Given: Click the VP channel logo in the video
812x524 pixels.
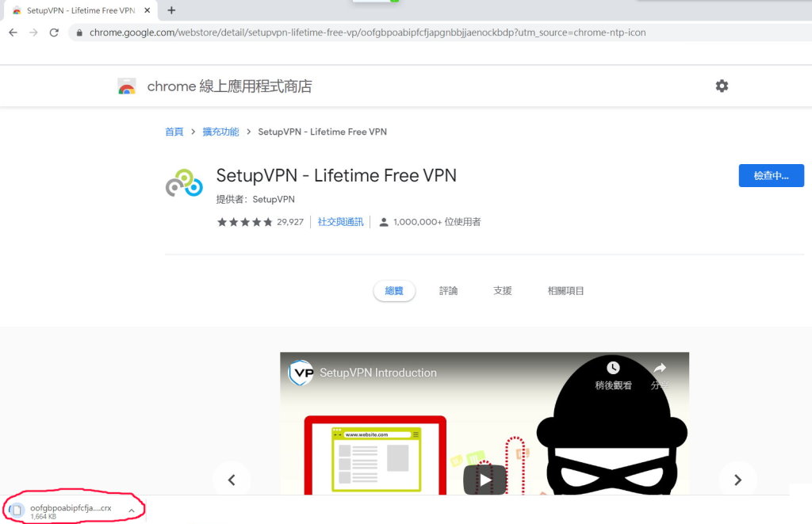Looking at the screenshot, I should coord(301,373).
